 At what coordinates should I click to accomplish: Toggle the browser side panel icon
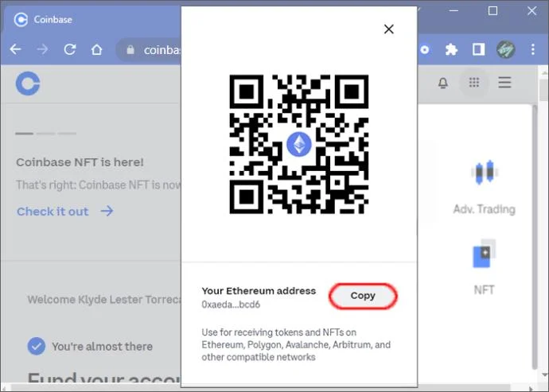point(478,49)
